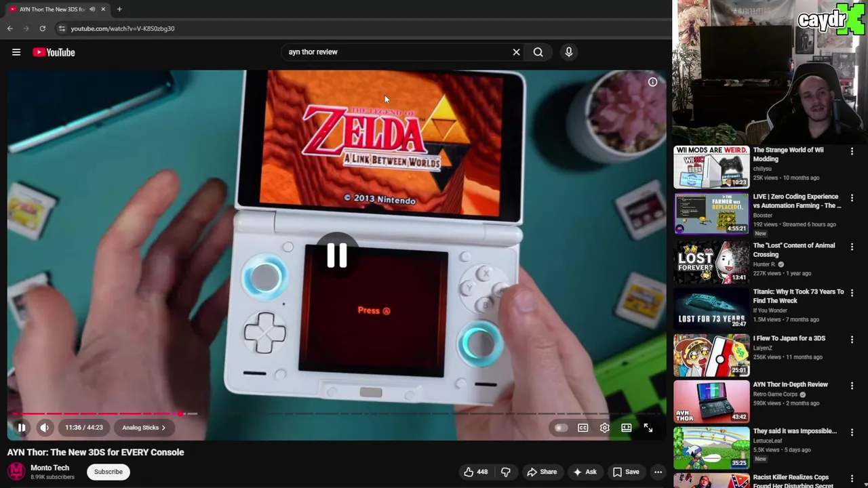Image resolution: width=868 pixels, height=488 pixels.
Task: Open the Zero Coding Experience livestream thumbnail
Action: coord(711,213)
